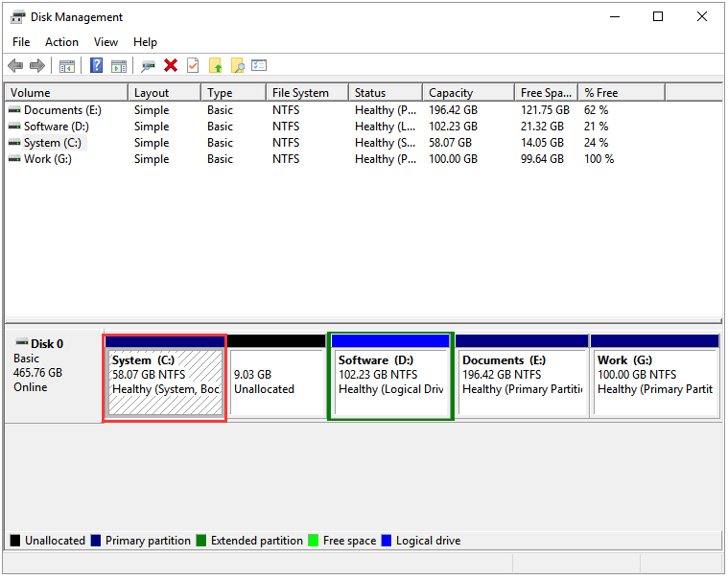This screenshot has width=728, height=579.
Task: Click the 196.42 GB capacity cell
Action: click(x=453, y=110)
